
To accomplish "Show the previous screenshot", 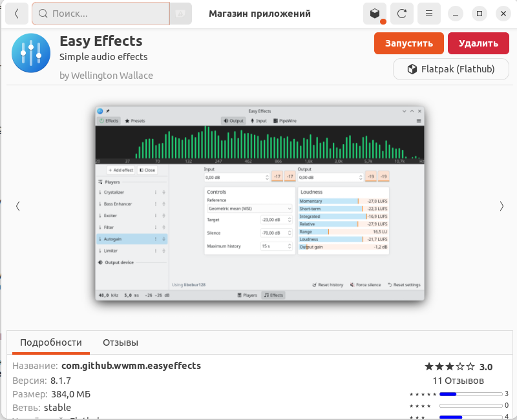I will [18, 206].
